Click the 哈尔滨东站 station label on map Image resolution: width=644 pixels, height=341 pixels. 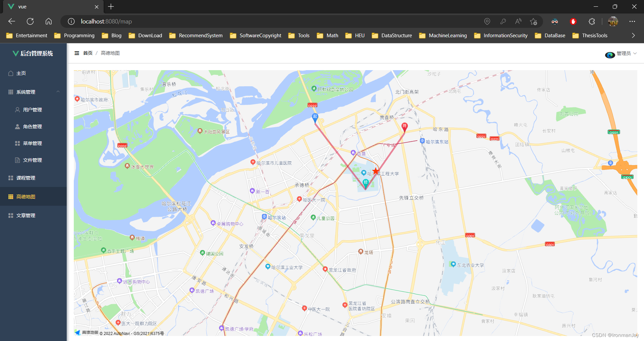pyautogui.click(x=437, y=142)
